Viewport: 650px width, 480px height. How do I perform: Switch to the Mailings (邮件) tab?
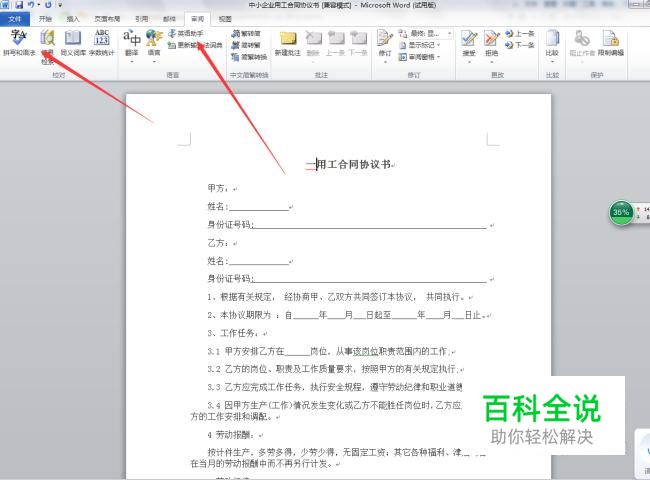(x=169, y=19)
